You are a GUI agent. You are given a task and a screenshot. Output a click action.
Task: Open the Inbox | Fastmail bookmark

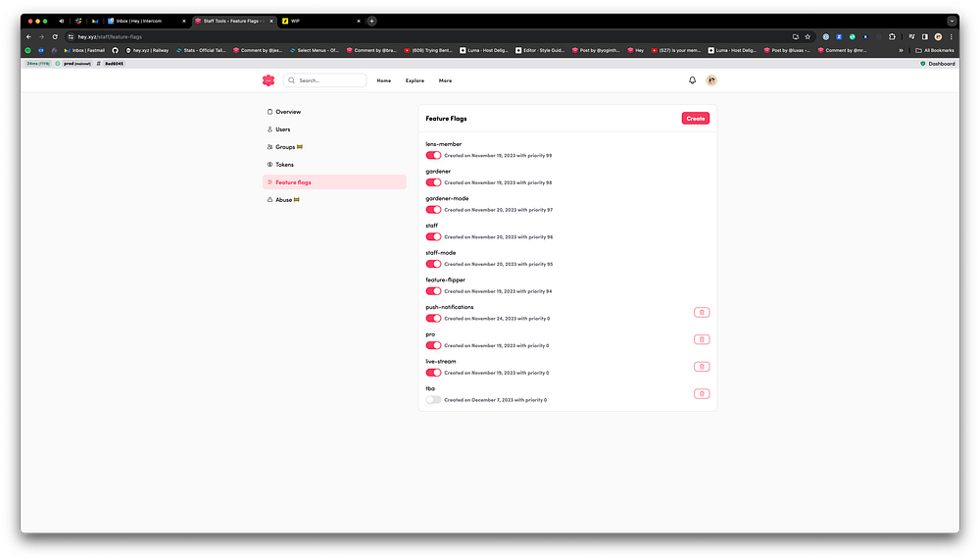[x=84, y=50]
